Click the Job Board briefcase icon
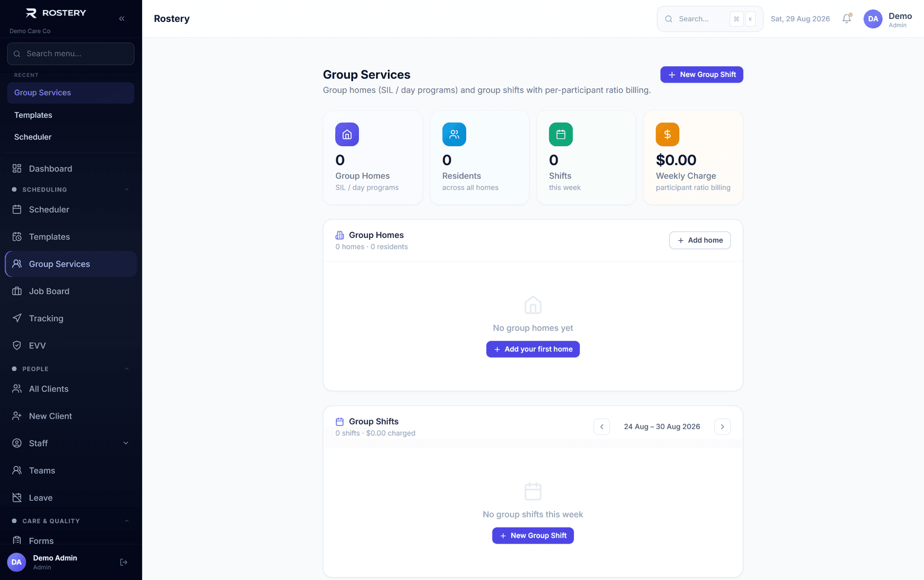 coord(17,291)
